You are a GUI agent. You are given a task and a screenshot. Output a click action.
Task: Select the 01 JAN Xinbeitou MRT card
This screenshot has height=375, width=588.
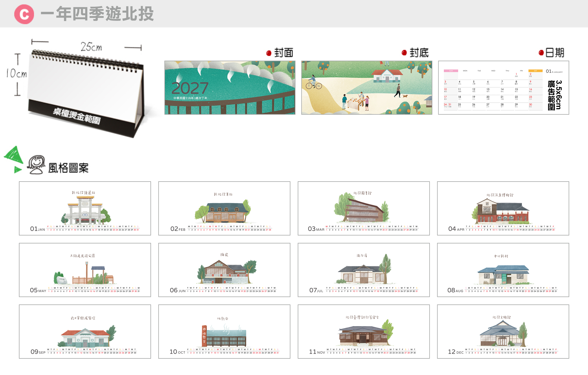coord(85,208)
